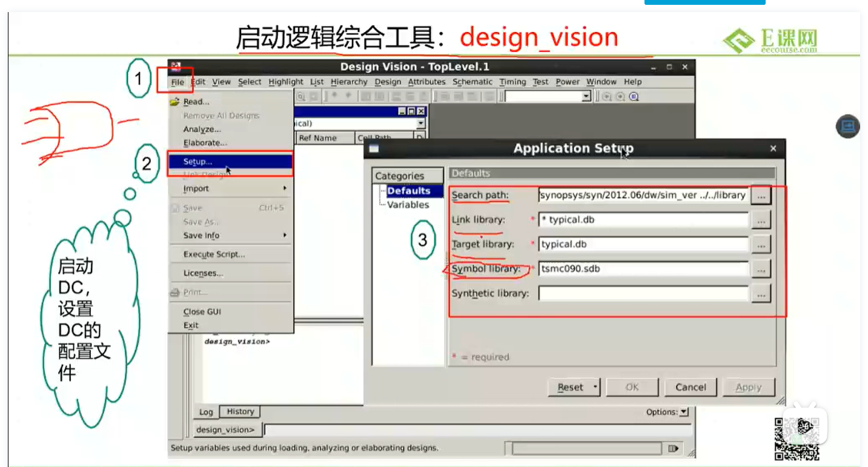The width and height of the screenshot is (868, 467).
Task: Open the Attributes menu
Action: 426,82
